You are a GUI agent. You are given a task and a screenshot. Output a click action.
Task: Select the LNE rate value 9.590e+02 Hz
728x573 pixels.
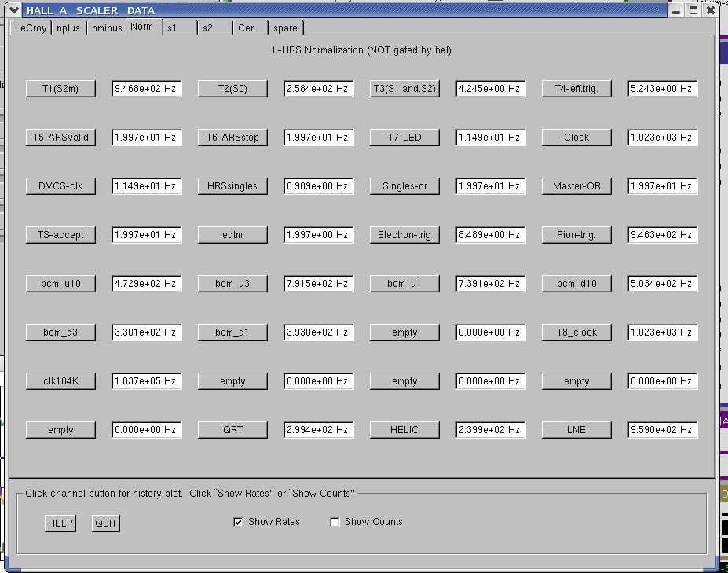click(663, 430)
